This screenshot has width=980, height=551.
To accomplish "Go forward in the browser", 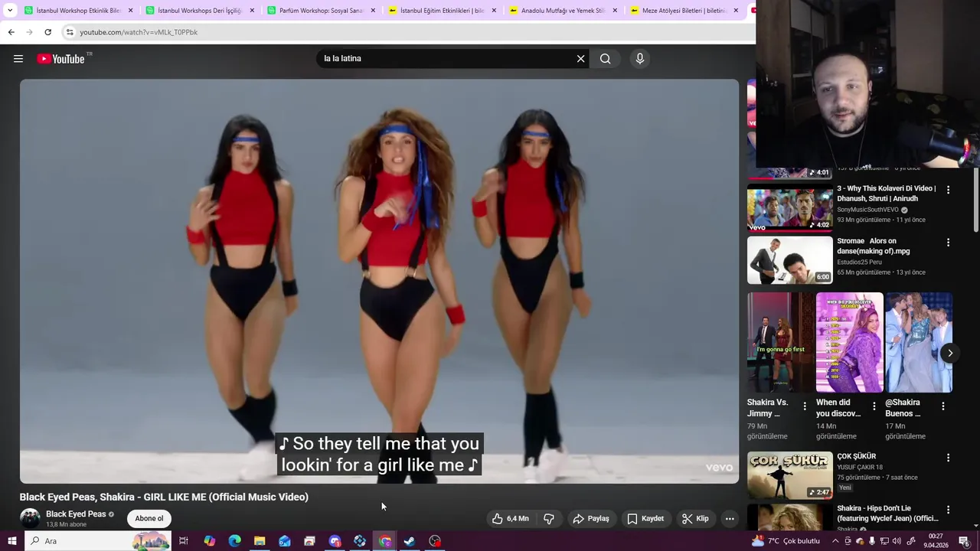I will tap(29, 32).
